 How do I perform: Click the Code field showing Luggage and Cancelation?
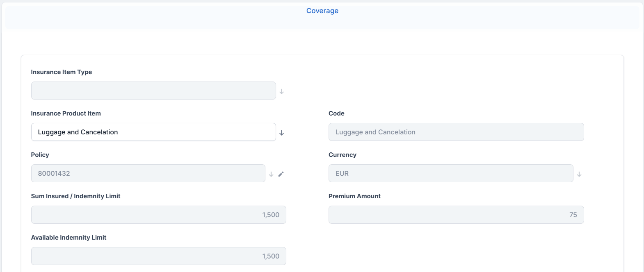(456, 132)
